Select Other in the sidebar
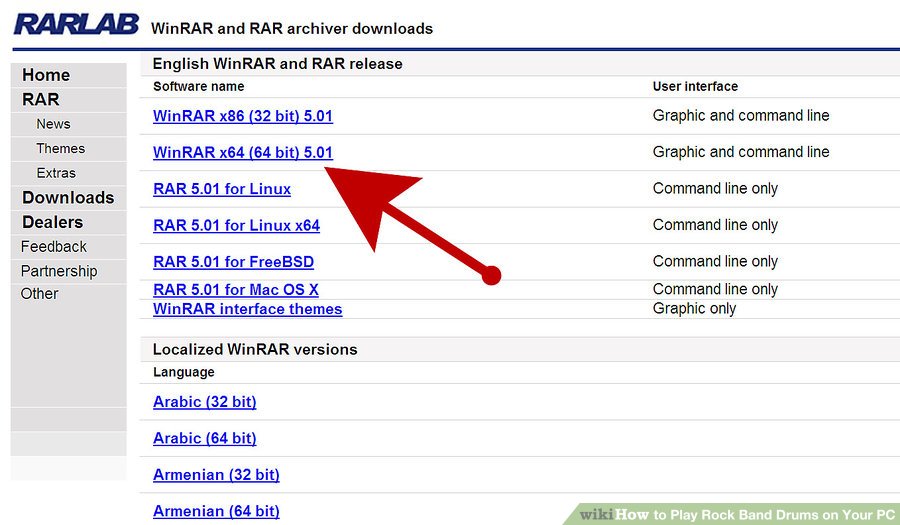This screenshot has height=525, width=900. point(40,294)
